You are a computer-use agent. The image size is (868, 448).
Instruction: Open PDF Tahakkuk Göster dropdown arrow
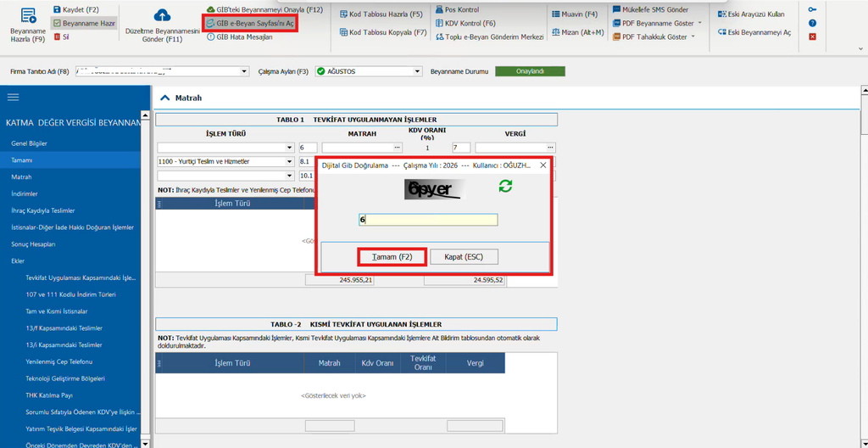pos(693,37)
